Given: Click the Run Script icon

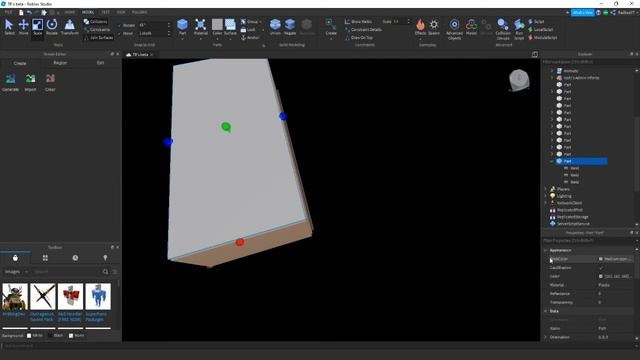Looking at the screenshot, I should (x=519, y=24).
